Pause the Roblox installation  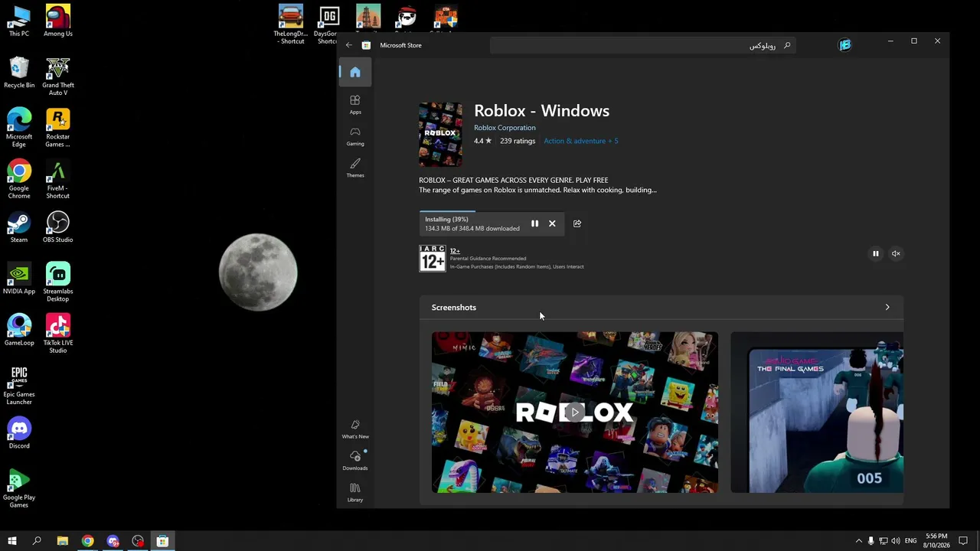click(534, 223)
